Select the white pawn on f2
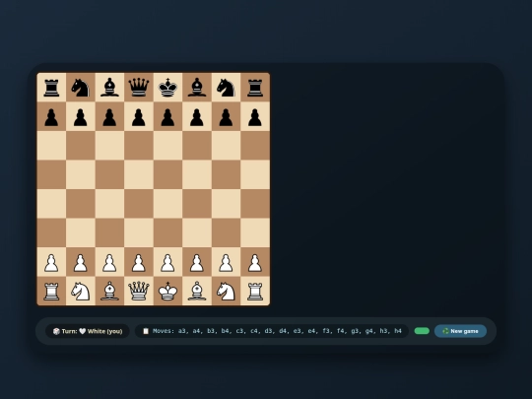This screenshot has width=532, height=399. click(x=197, y=262)
